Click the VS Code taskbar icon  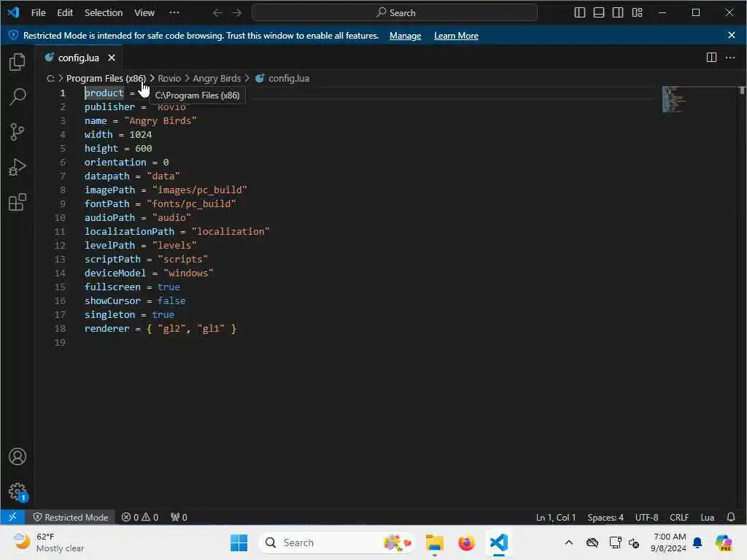pyautogui.click(x=498, y=542)
